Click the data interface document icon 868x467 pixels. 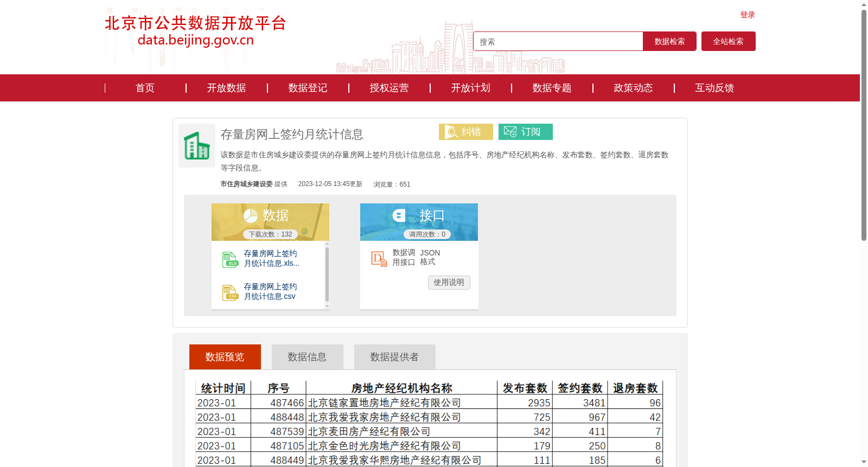pyautogui.click(x=379, y=259)
